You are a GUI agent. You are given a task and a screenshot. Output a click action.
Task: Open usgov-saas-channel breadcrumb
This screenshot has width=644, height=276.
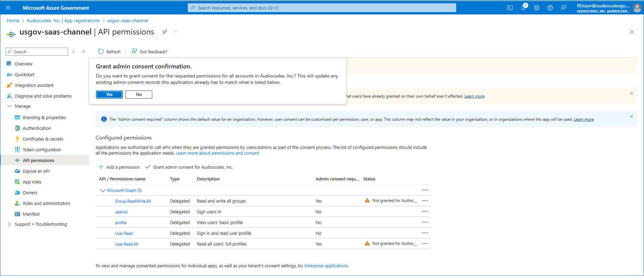[127, 20]
